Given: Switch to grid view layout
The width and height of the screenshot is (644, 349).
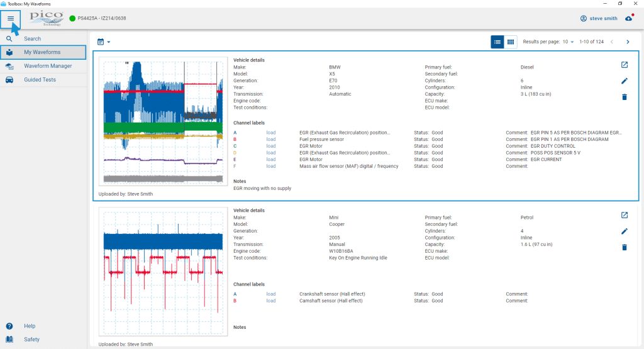Looking at the screenshot, I should (x=511, y=42).
